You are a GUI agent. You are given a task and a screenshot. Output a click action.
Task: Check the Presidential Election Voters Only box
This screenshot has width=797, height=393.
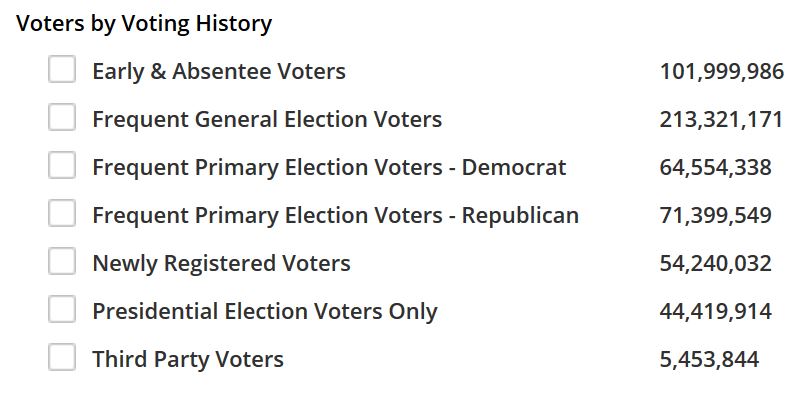[62, 309]
